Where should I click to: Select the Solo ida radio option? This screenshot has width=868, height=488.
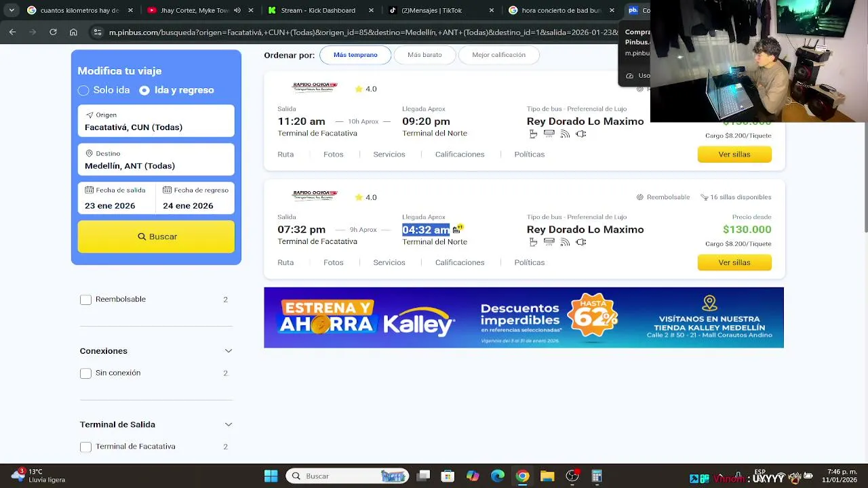pos(83,90)
